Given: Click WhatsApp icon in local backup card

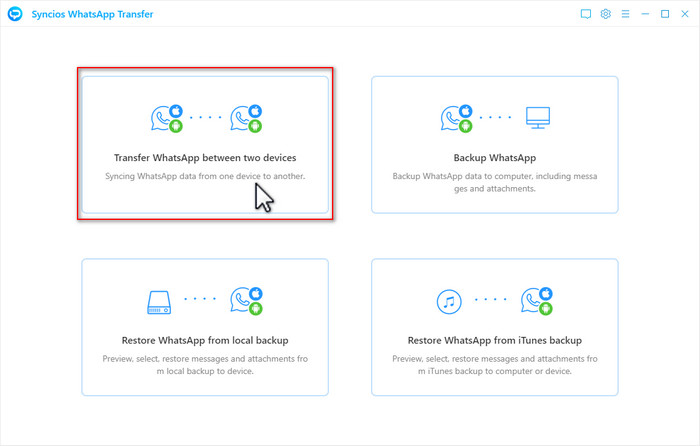Looking at the screenshot, I should pyautogui.click(x=246, y=301).
